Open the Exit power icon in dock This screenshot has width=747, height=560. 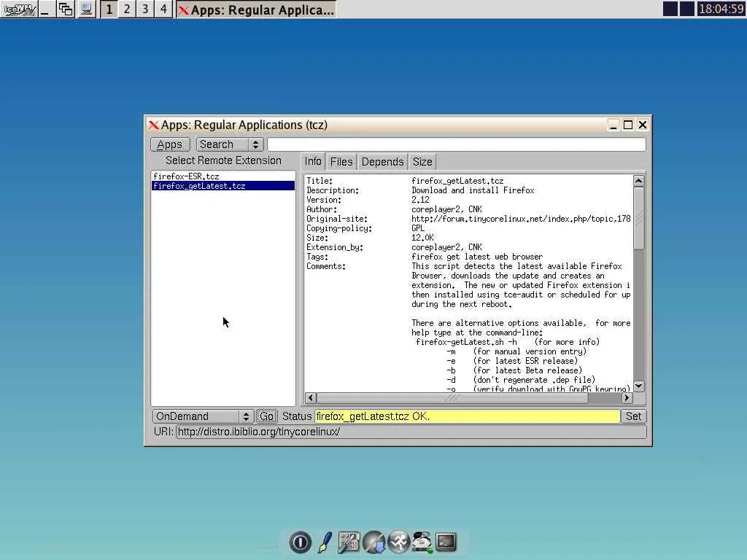tap(300, 542)
